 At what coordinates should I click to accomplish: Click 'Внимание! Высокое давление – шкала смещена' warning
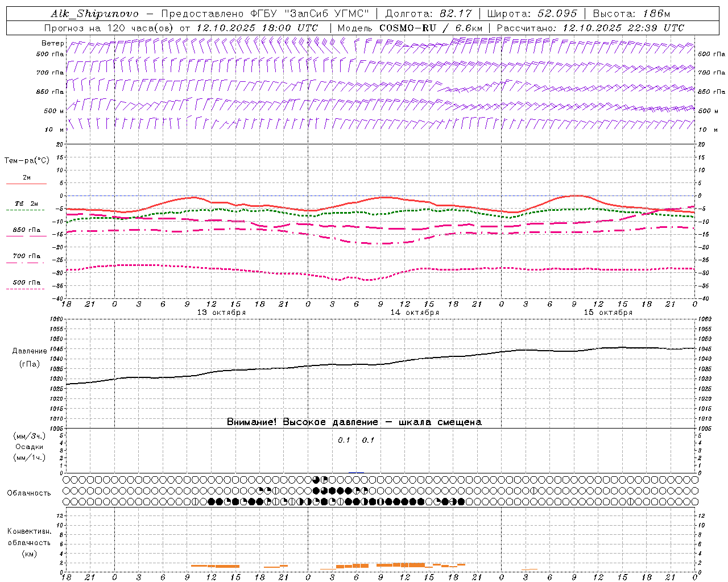point(354,422)
